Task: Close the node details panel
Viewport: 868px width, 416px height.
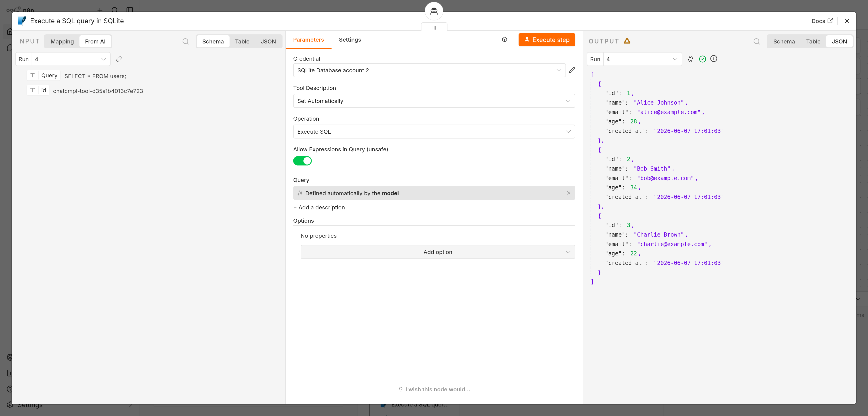Action: (847, 21)
